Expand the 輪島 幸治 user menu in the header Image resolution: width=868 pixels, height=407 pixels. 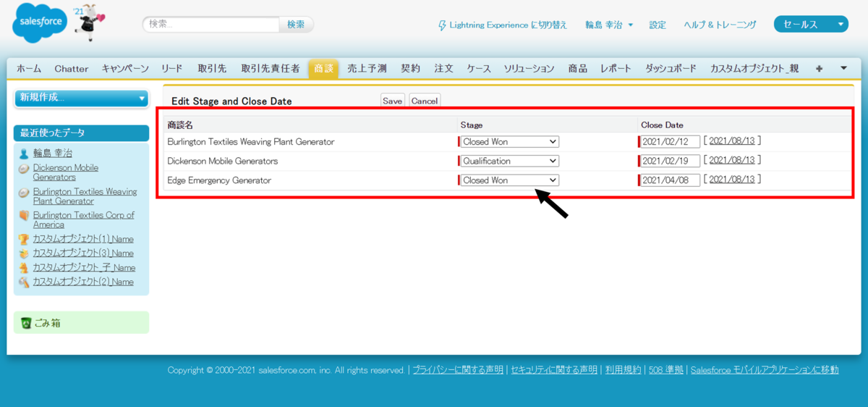pyautogui.click(x=609, y=25)
